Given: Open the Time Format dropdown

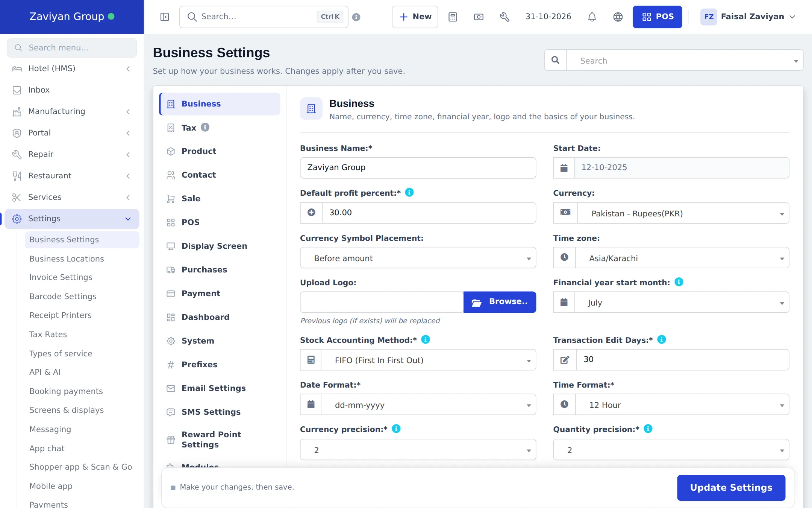Looking at the screenshot, I should (x=682, y=405).
